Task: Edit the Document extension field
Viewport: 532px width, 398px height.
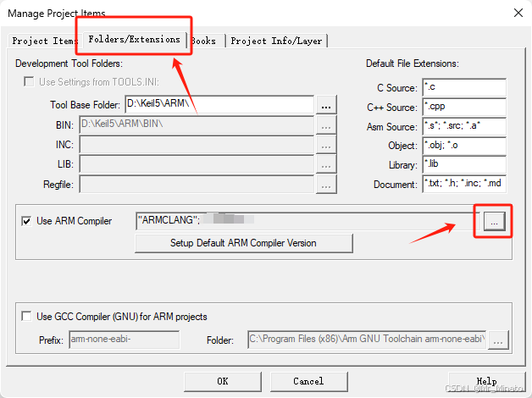Action: (x=464, y=184)
